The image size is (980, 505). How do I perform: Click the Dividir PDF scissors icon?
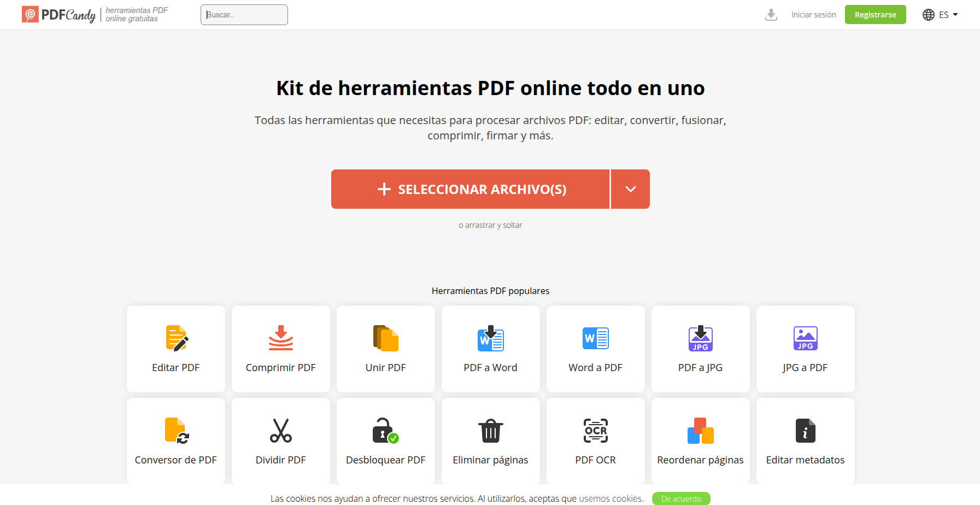280,431
